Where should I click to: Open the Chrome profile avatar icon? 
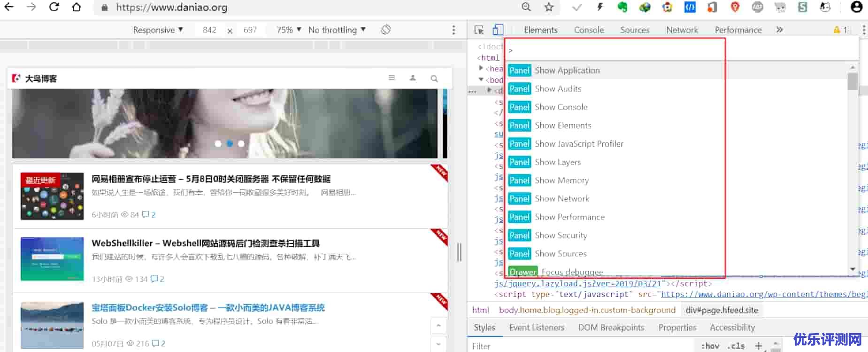pos(857,7)
